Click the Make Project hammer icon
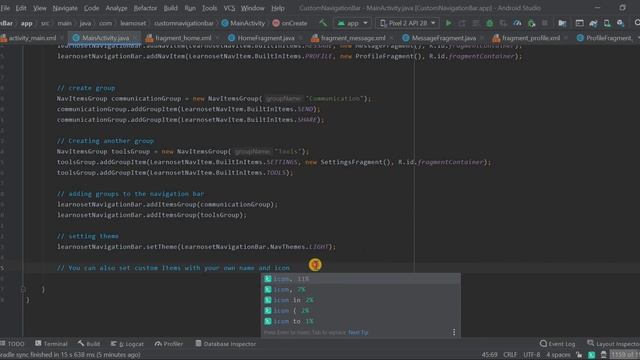Screen dimensions: 640x360 pos(323,23)
